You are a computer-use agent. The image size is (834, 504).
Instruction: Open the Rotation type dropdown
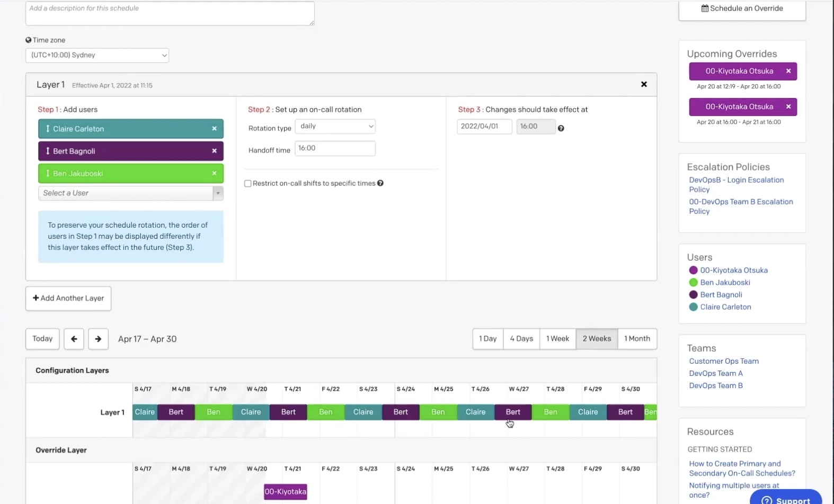[335, 126]
